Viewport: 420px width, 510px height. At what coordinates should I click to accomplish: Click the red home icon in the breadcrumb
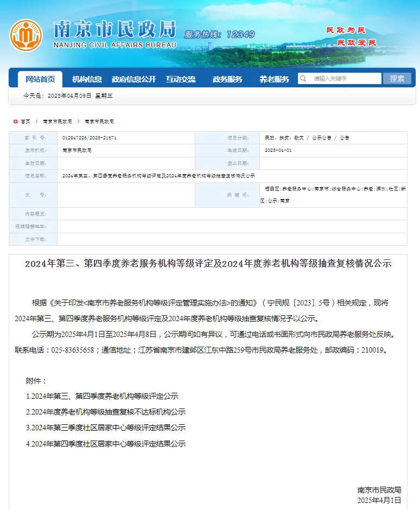coord(15,122)
